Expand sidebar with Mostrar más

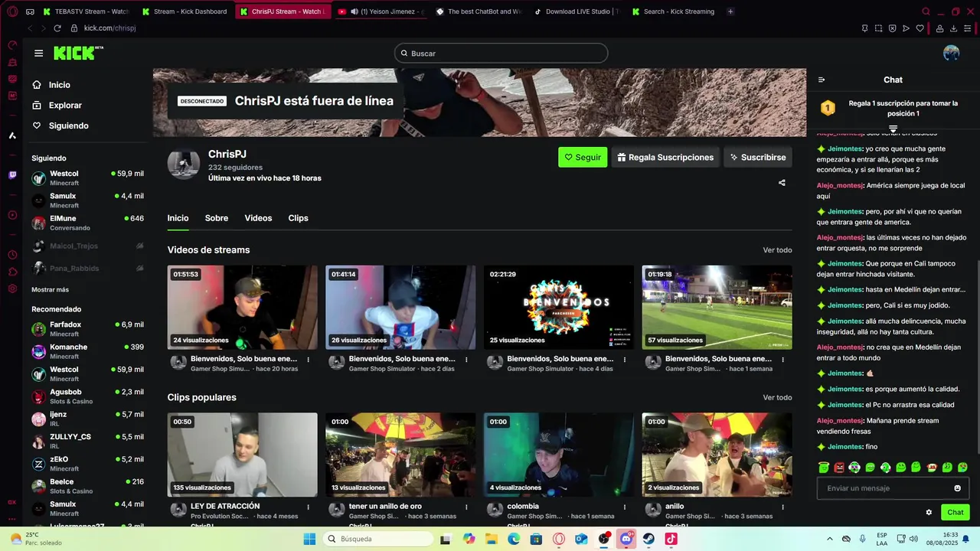pyautogui.click(x=50, y=289)
